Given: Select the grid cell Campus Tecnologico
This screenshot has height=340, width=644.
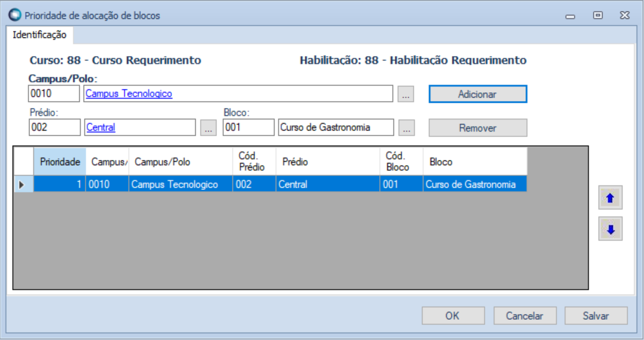Looking at the screenshot, I should [180, 184].
